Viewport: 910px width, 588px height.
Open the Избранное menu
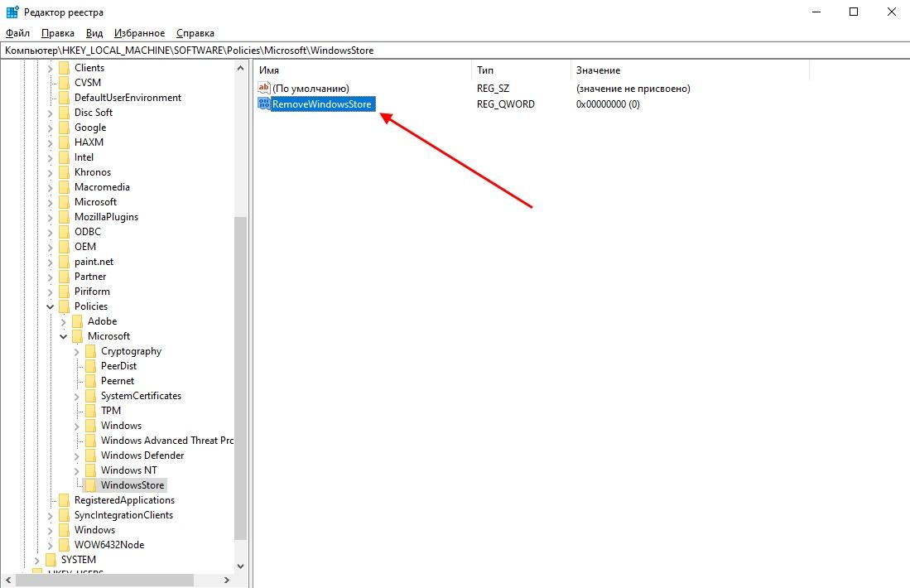coord(139,33)
